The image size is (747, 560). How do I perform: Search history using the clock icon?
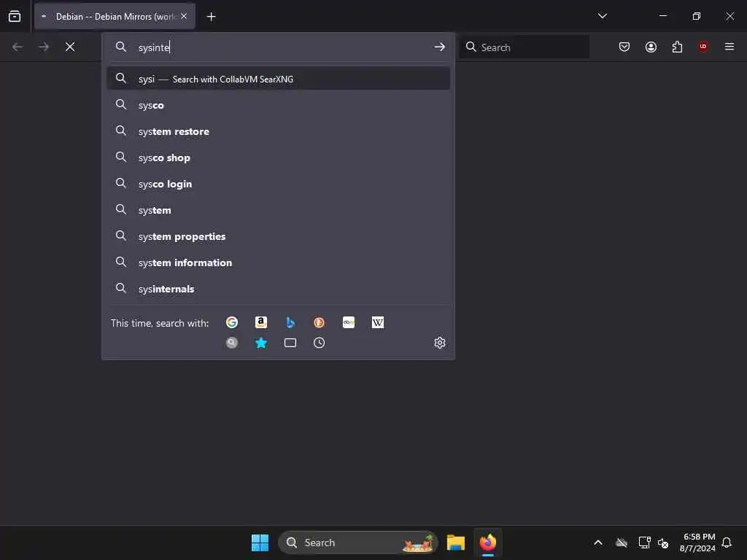pos(320,343)
